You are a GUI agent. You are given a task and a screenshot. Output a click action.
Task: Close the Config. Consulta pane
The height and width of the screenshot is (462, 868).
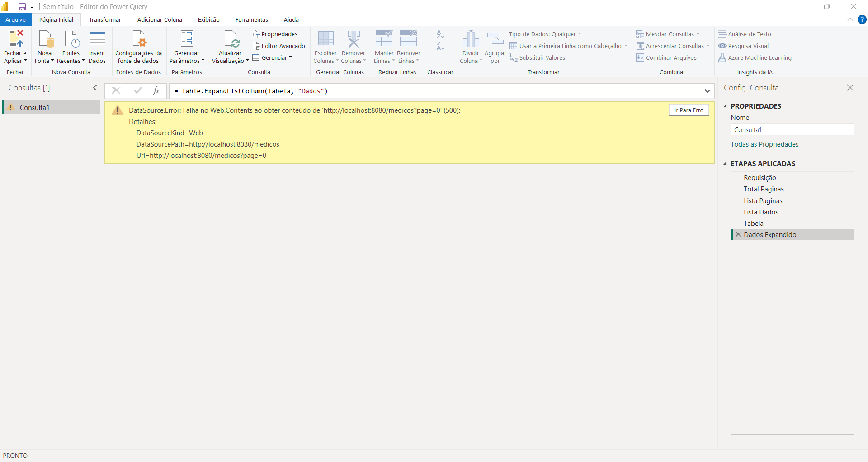click(850, 88)
